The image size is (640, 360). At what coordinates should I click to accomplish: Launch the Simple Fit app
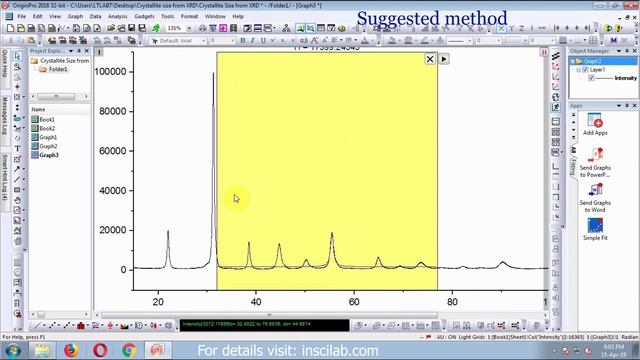[x=595, y=229]
